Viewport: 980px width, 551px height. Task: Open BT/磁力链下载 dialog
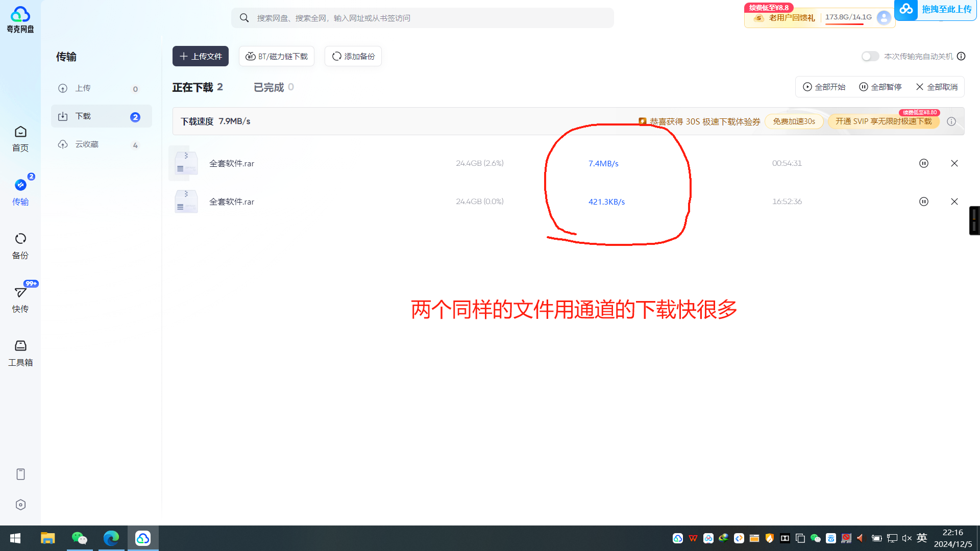point(277,56)
